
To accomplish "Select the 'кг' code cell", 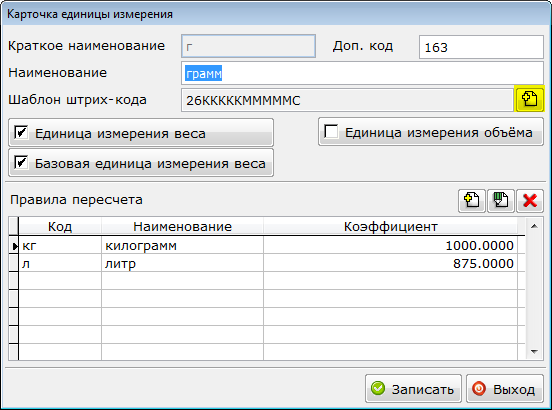I will pos(60,245).
